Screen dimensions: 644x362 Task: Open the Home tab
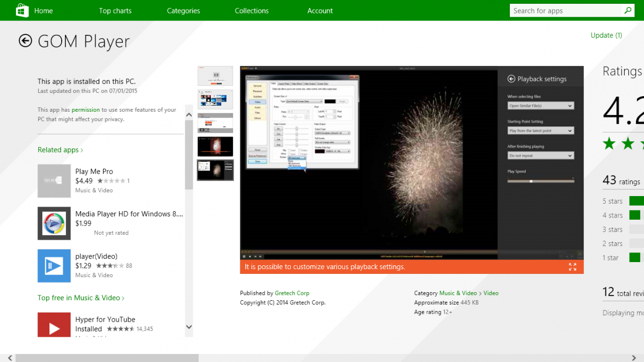click(43, 11)
